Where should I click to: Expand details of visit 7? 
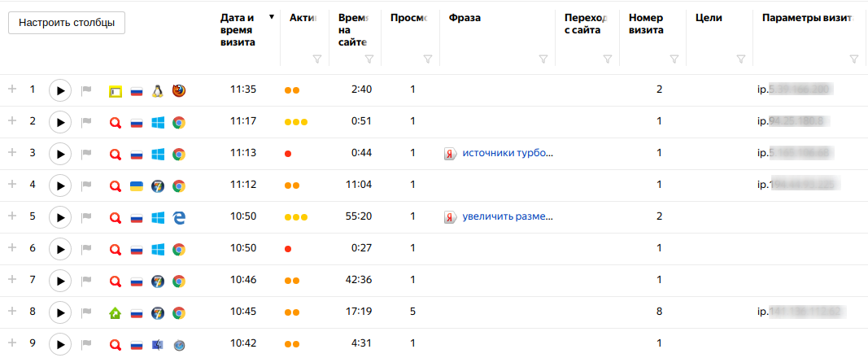12,280
